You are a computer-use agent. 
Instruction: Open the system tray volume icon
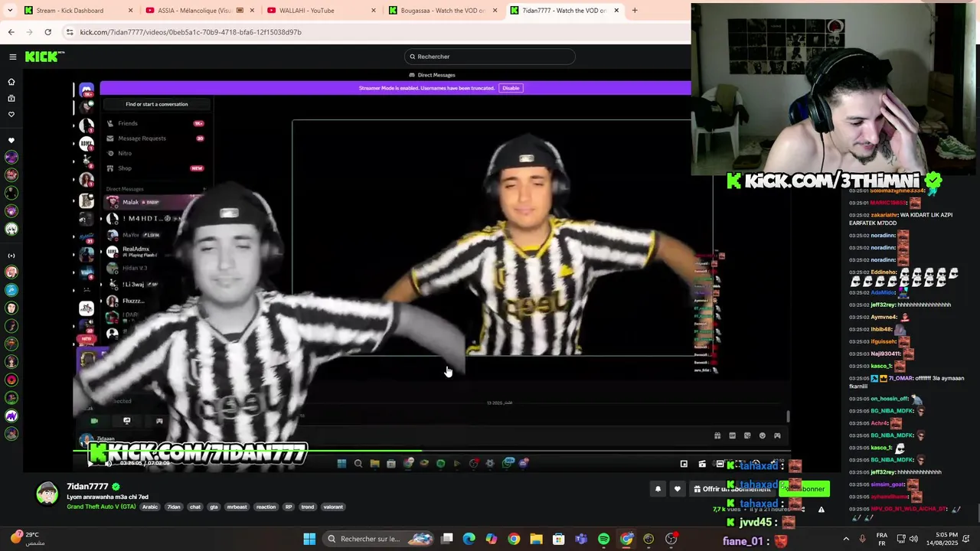coord(913,539)
